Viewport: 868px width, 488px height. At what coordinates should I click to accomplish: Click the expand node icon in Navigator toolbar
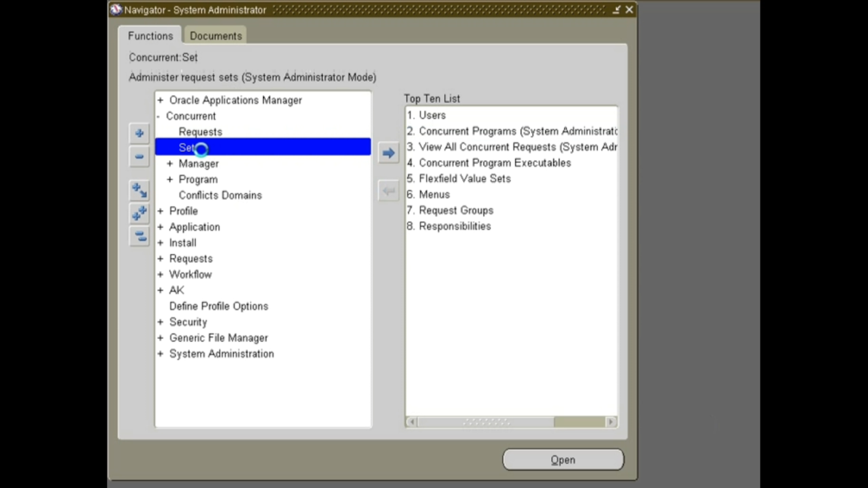pyautogui.click(x=139, y=133)
